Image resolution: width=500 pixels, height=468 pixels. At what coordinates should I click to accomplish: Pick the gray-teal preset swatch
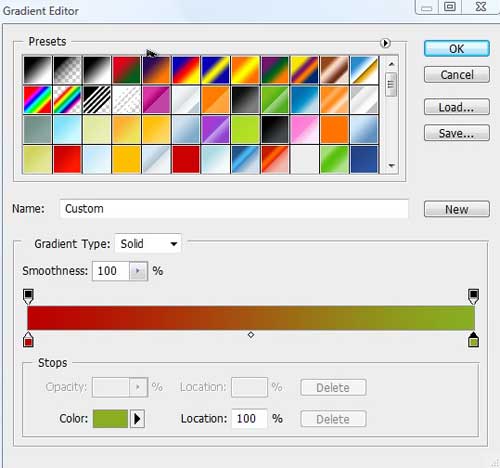[37, 129]
